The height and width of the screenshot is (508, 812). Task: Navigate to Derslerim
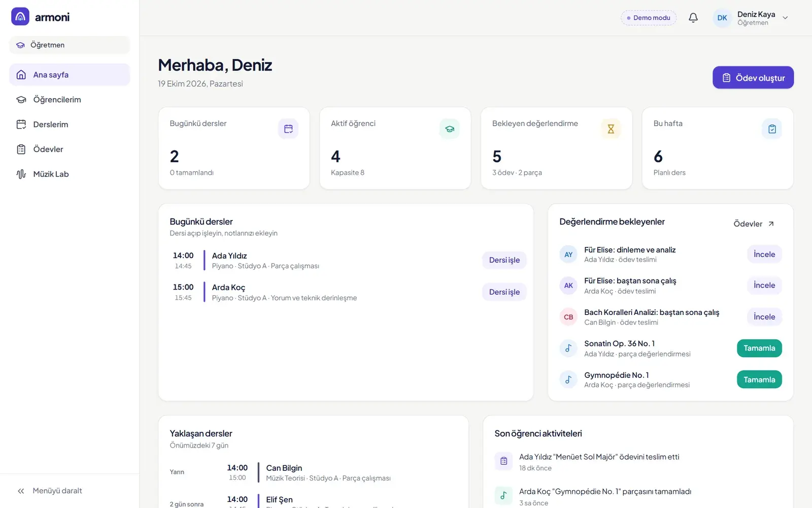(x=70, y=124)
